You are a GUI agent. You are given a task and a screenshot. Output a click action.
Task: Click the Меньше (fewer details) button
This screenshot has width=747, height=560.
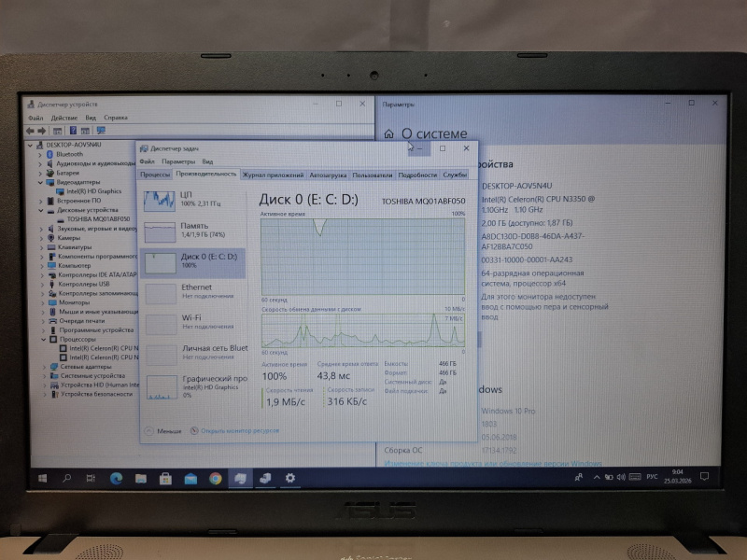pyautogui.click(x=163, y=431)
